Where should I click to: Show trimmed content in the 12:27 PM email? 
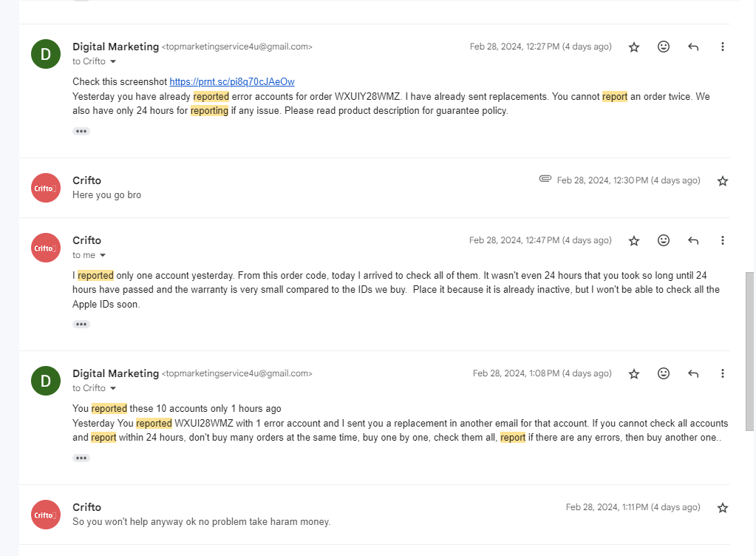point(81,131)
